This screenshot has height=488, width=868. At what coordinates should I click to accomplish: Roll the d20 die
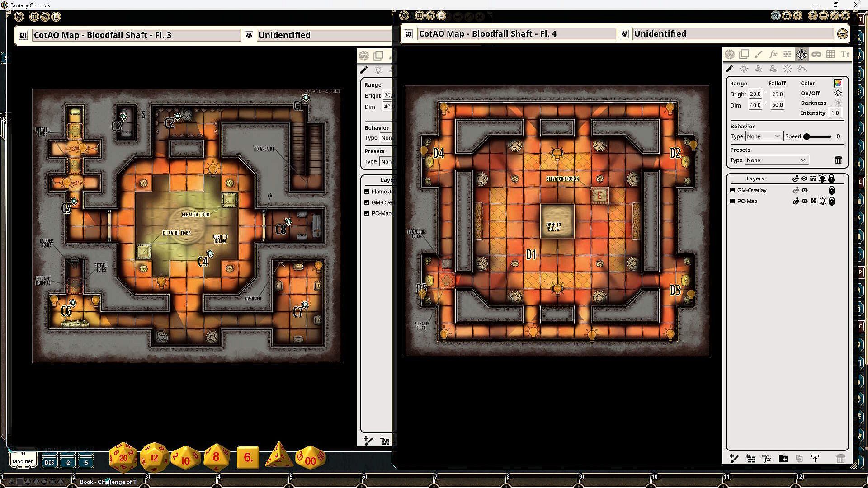(123, 457)
